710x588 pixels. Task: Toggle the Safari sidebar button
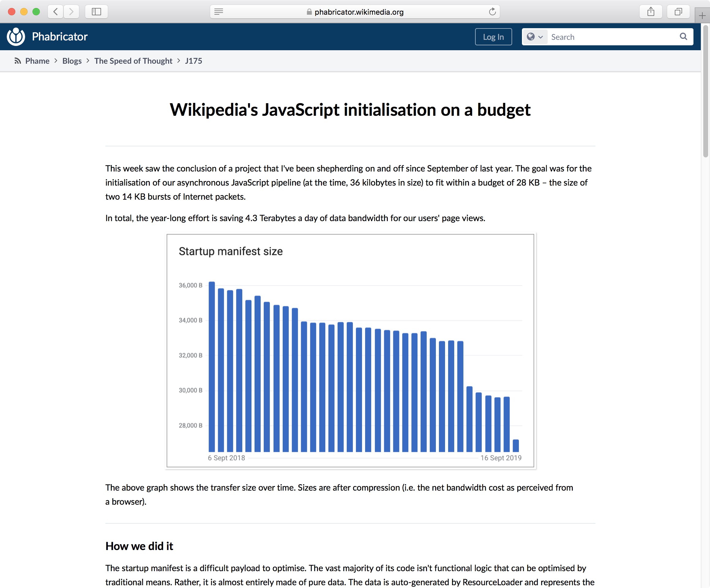point(96,12)
